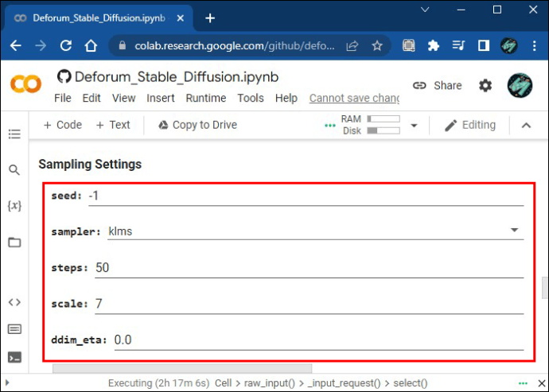Click the Share button
Image resolution: width=549 pixels, height=392 pixels.
(437, 85)
